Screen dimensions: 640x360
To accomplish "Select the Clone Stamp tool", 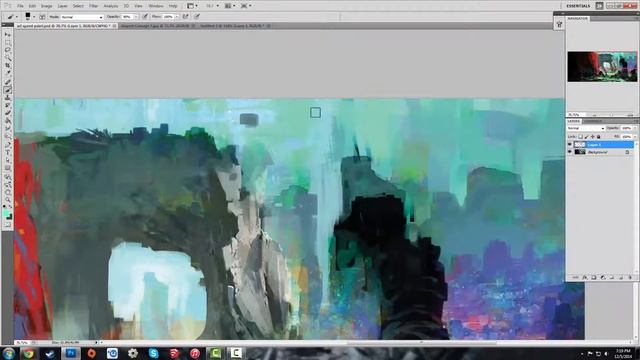I will click(x=8, y=98).
